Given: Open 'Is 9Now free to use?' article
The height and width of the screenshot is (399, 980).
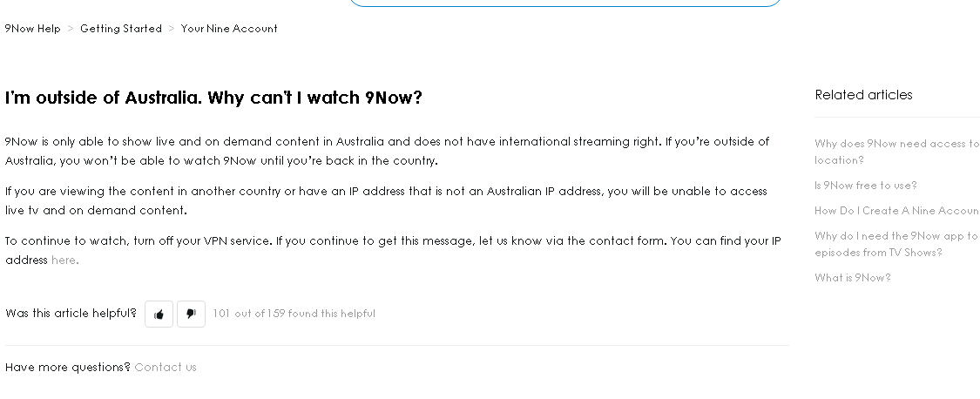Looking at the screenshot, I should click(866, 185).
